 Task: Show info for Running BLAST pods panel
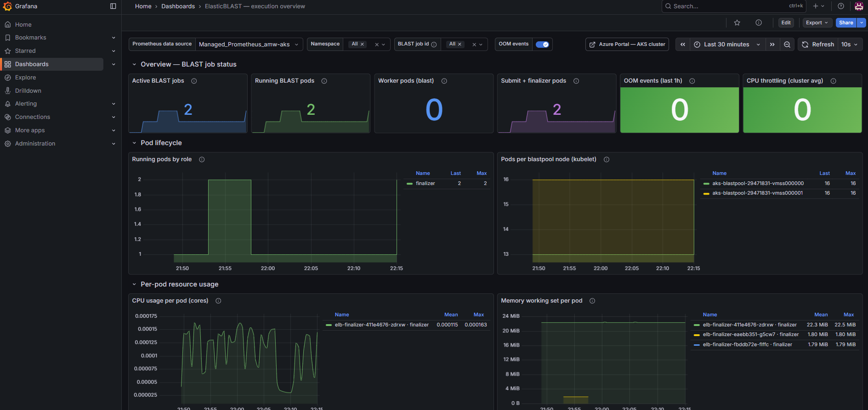coord(324,81)
